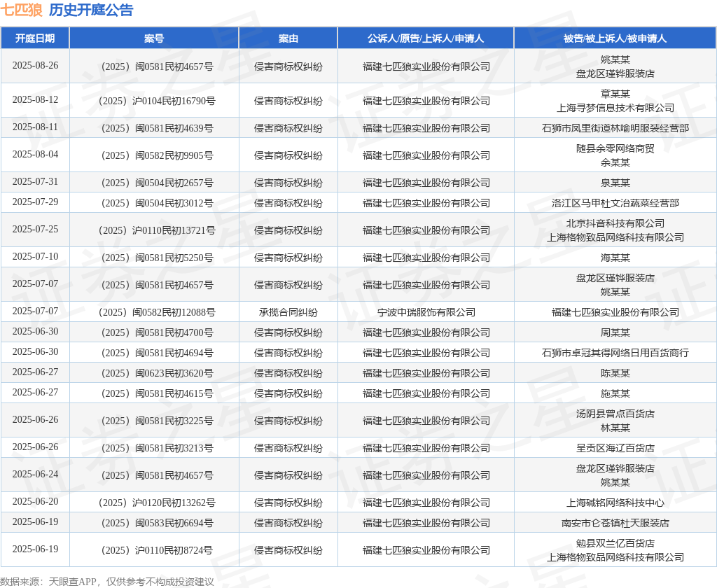Click defendant 呈贡区海辽百货店

(615, 448)
